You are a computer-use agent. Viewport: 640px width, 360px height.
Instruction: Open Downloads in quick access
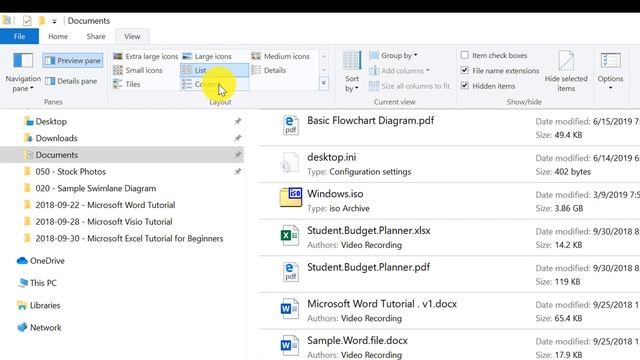56,138
